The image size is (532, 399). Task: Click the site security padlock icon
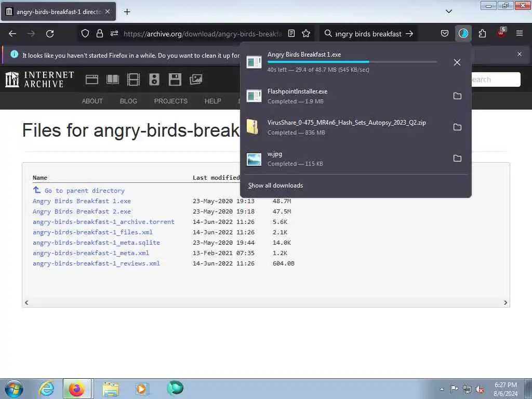point(99,34)
